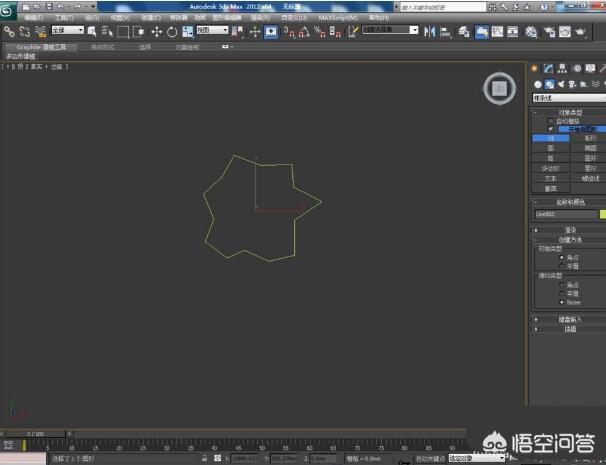This screenshot has width=606, height=465.
Task: Click the object color swatch beside Line001
Action: [602, 214]
